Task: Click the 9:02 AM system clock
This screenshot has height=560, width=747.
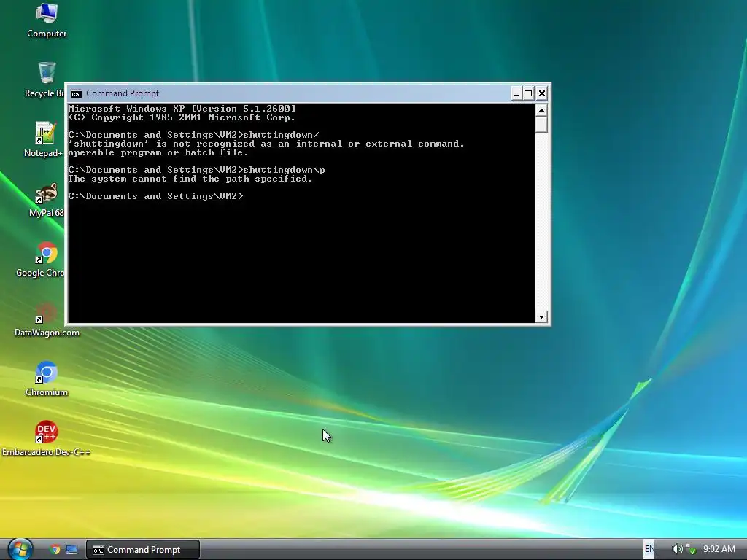Action: click(x=719, y=549)
